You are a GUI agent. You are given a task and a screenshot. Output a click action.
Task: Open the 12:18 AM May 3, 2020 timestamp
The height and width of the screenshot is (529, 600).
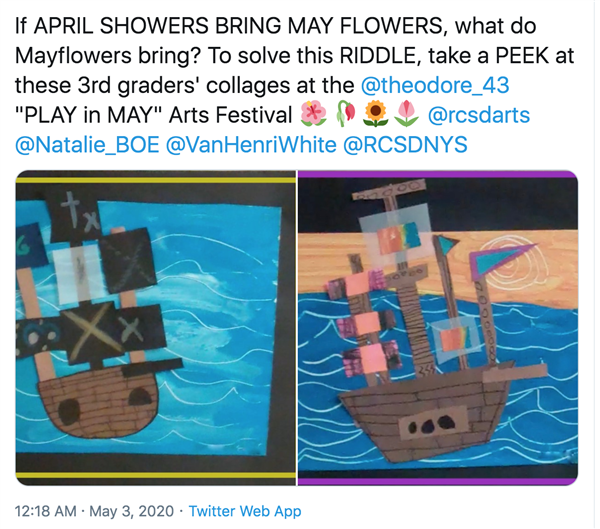(x=94, y=511)
